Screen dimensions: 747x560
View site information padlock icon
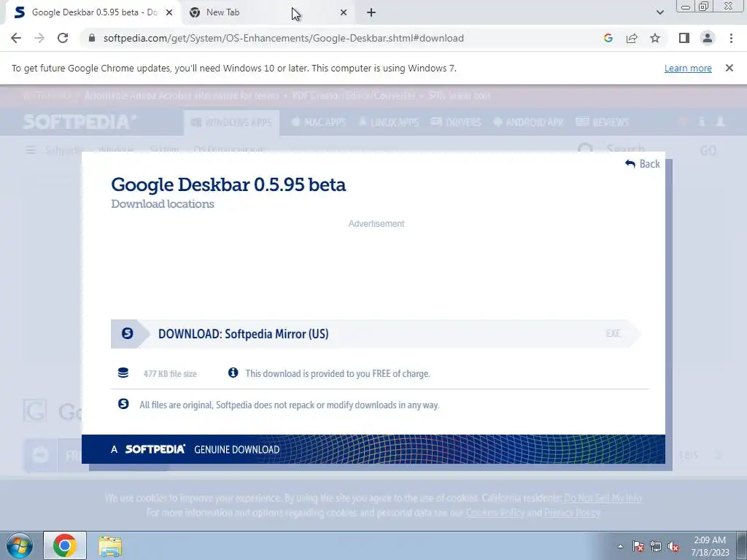click(x=92, y=38)
